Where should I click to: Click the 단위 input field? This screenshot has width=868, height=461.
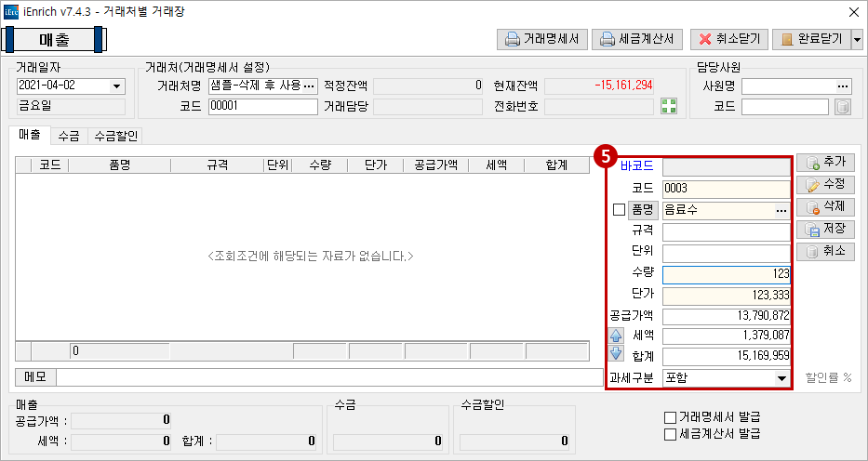[727, 253]
